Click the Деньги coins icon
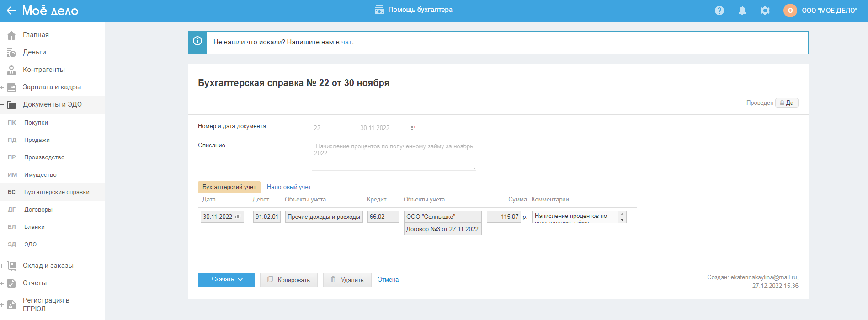The width and height of the screenshot is (868, 320). coord(11,52)
